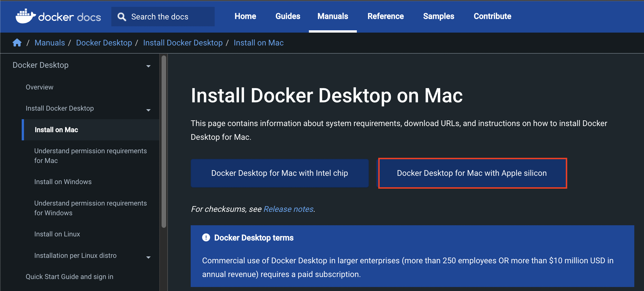
Task: Click Install Docker Desktop breadcrumb link
Action: coord(183,43)
